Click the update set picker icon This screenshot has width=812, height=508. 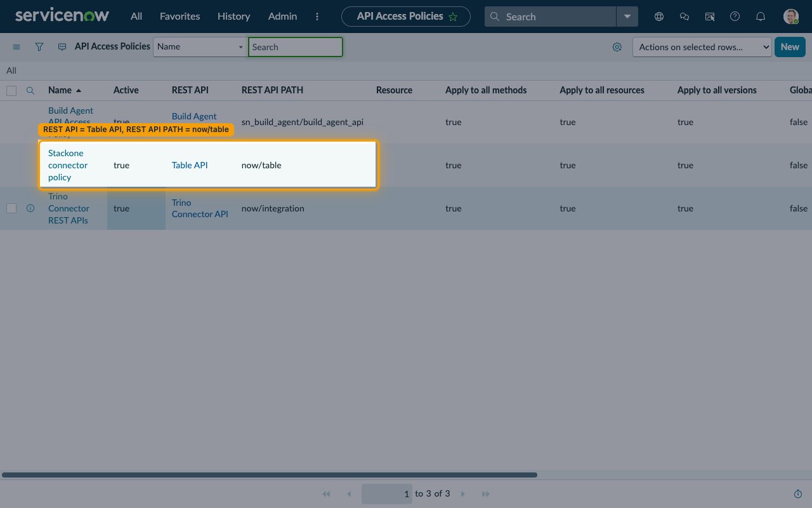pyautogui.click(x=710, y=17)
